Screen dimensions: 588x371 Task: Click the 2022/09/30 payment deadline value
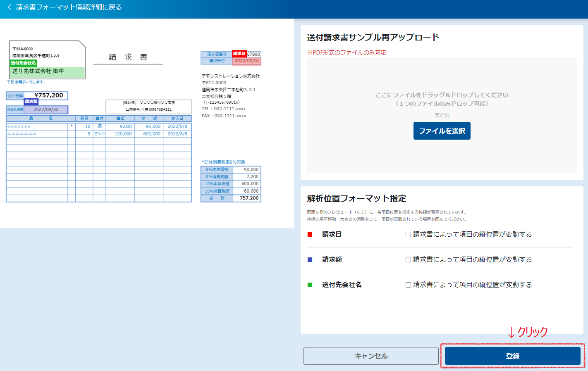(x=46, y=109)
